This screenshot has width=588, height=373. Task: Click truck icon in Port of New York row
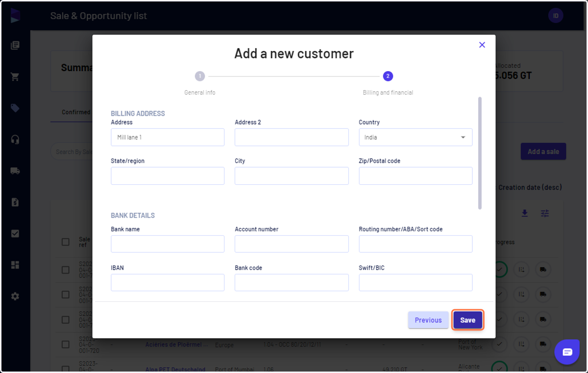click(x=543, y=345)
